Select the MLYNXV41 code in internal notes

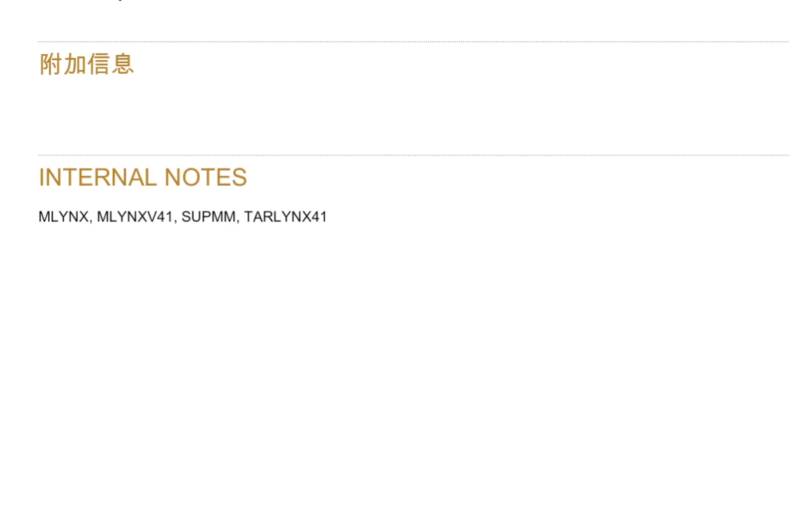pyautogui.click(x=135, y=217)
